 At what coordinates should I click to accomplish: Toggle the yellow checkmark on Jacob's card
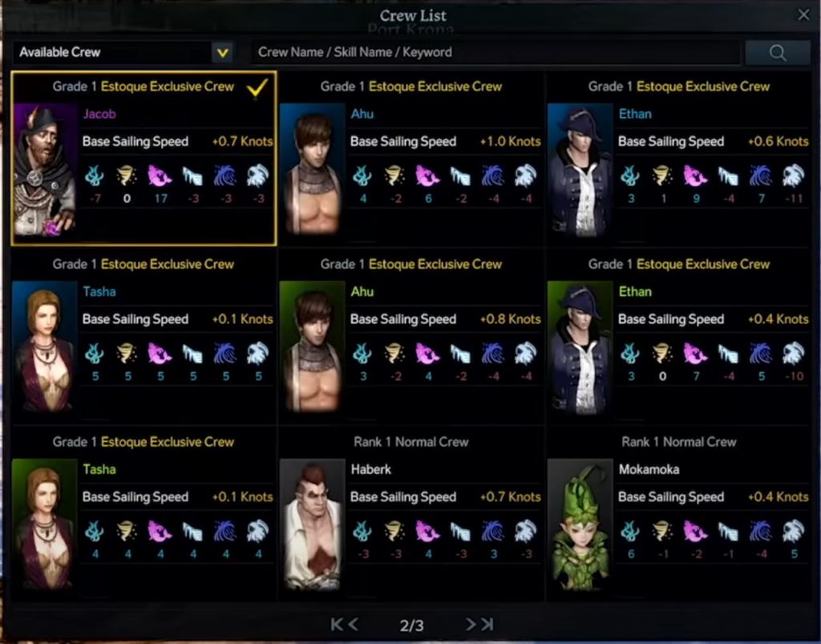coord(257,87)
